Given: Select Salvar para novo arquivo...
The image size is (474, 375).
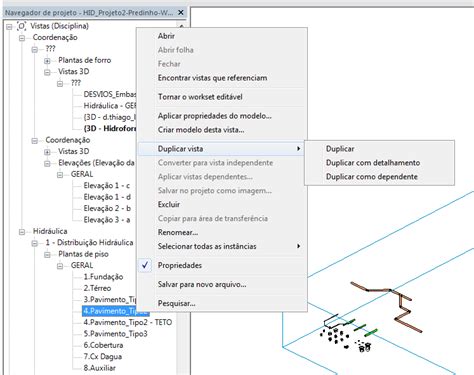Looking at the screenshot, I should click(222, 284).
